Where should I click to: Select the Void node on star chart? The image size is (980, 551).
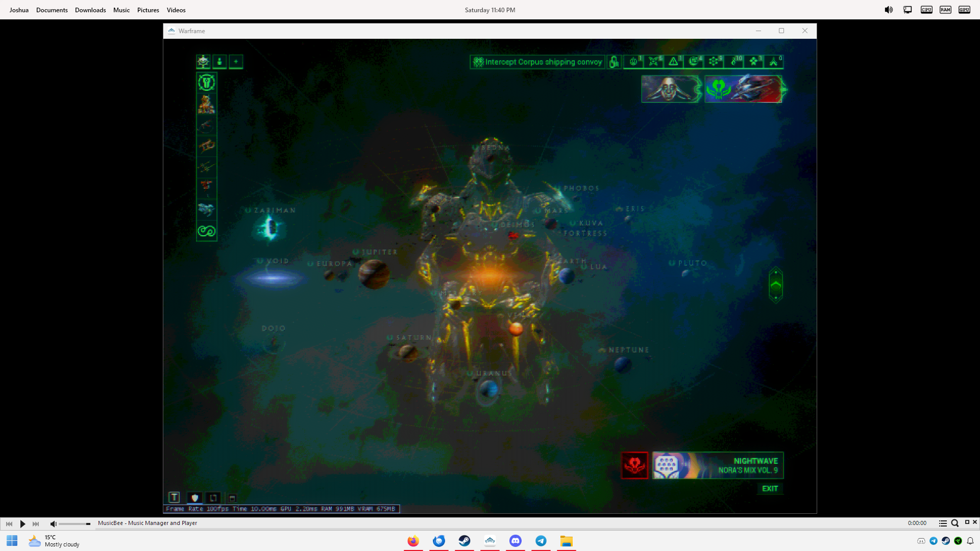pos(273,278)
